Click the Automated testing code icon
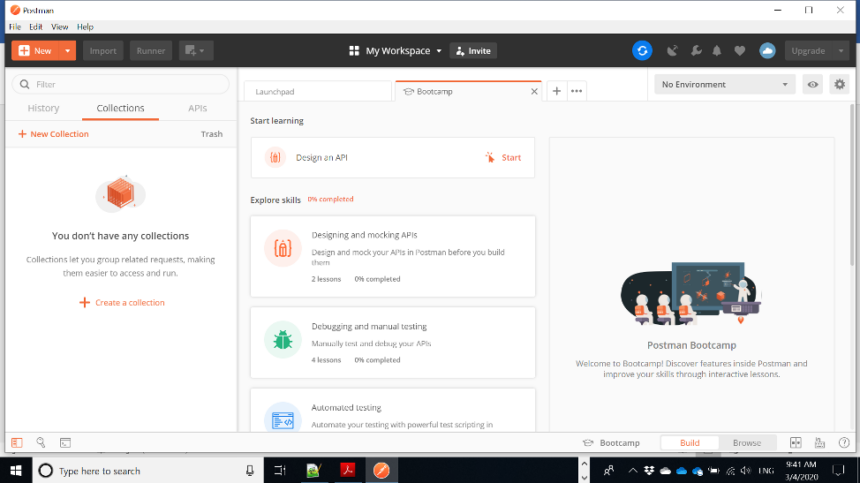The width and height of the screenshot is (860, 483). coord(282,418)
